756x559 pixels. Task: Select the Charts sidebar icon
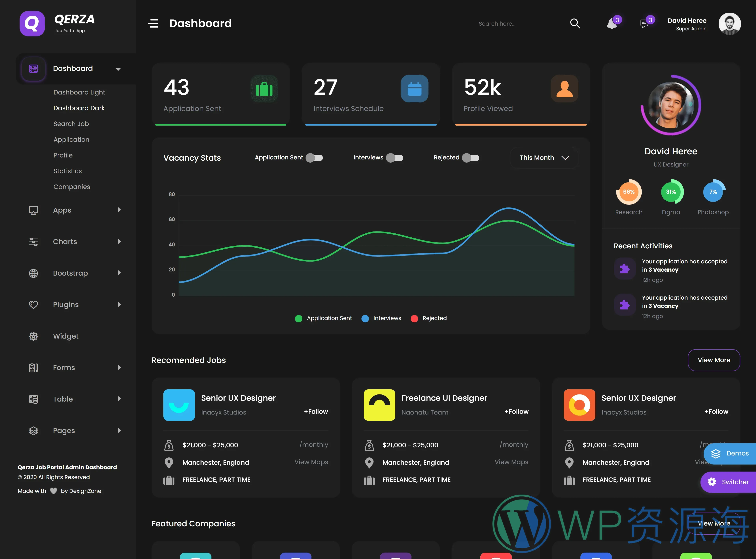(x=33, y=242)
